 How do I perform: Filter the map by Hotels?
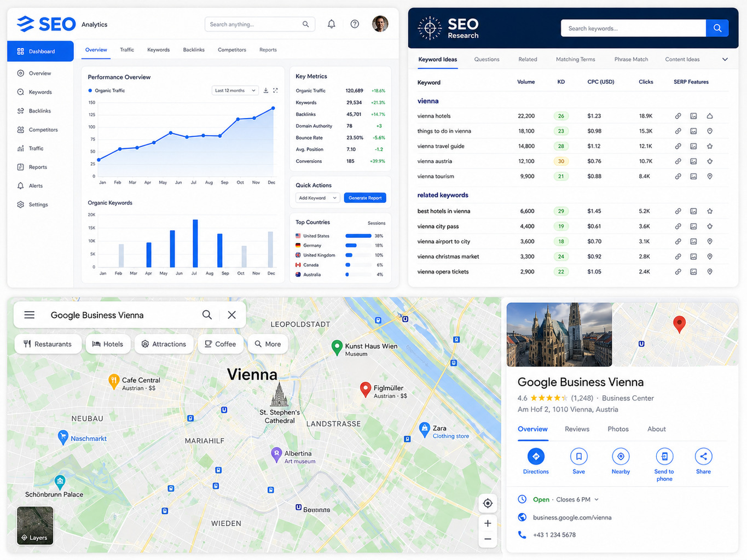click(108, 344)
